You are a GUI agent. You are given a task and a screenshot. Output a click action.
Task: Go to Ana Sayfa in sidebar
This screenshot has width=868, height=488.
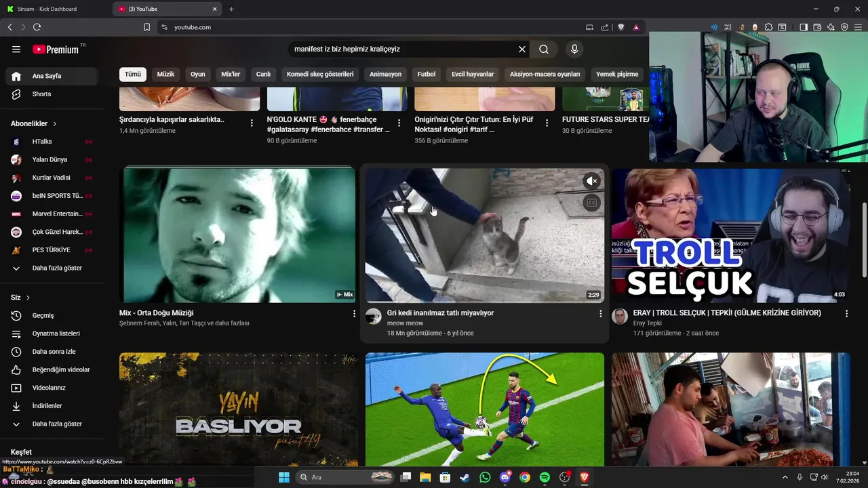52,76
